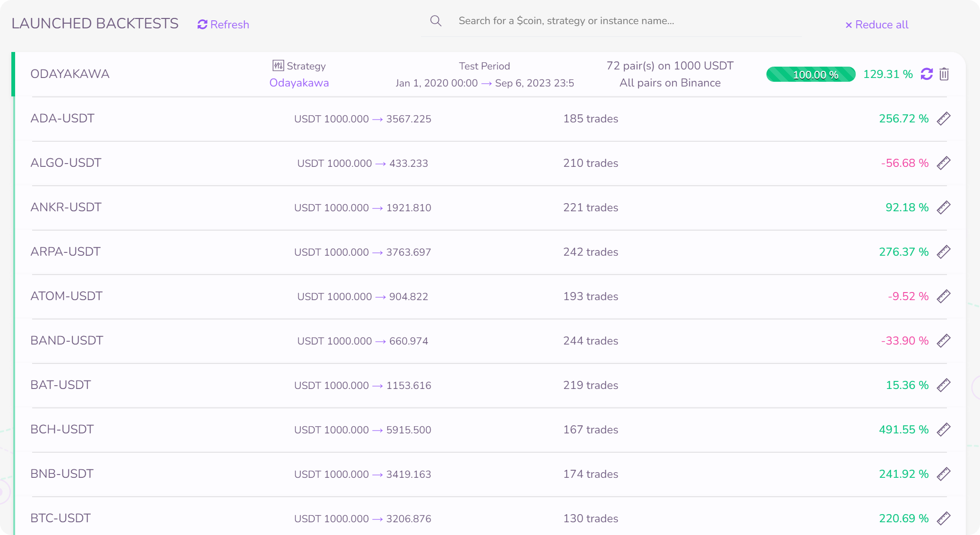Open ATOM-USDT details via ruler icon
980x535 pixels.
click(x=944, y=296)
